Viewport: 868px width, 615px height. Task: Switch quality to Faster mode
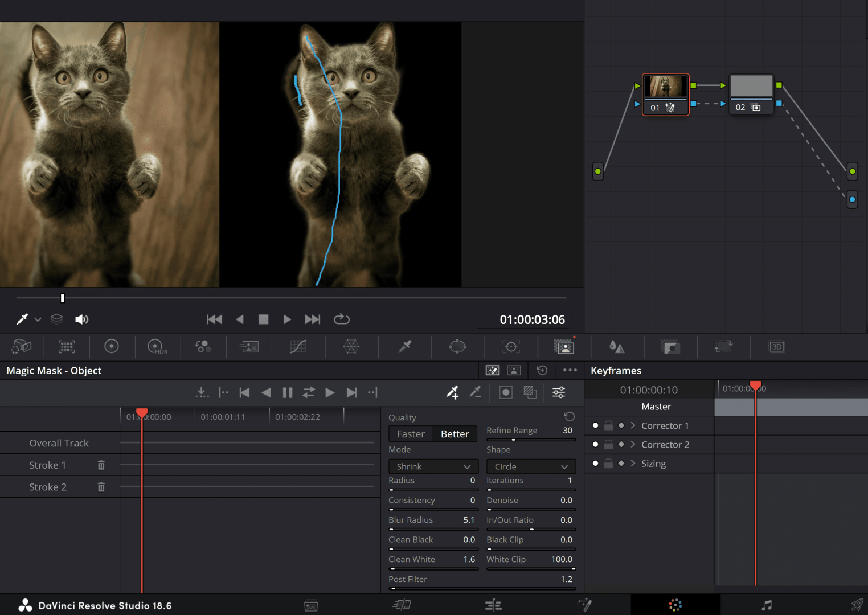coord(410,433)
